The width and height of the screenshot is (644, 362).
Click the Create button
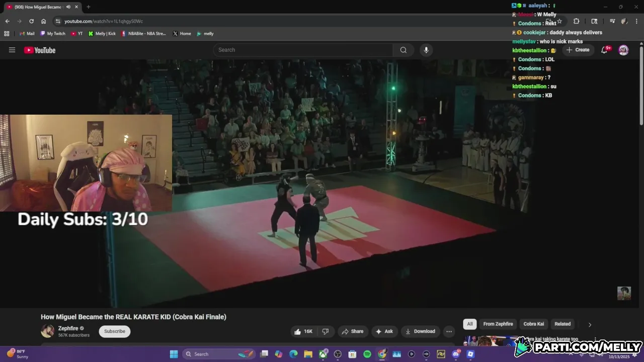tap(578, 50)
